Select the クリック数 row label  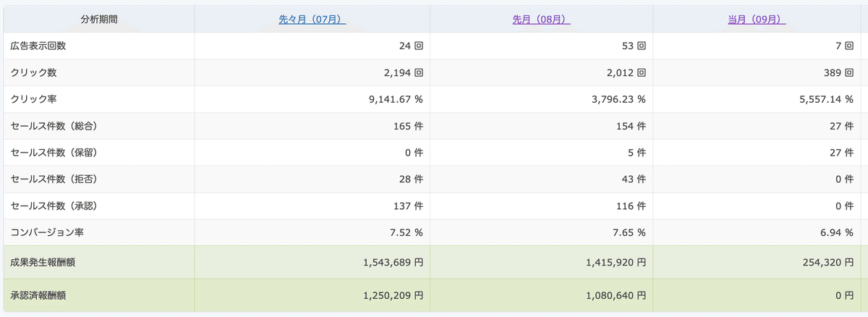(34, 73)
